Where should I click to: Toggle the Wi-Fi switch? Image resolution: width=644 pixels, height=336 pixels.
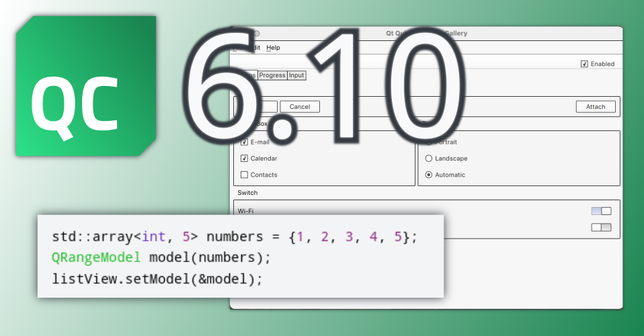click(601, 211)
